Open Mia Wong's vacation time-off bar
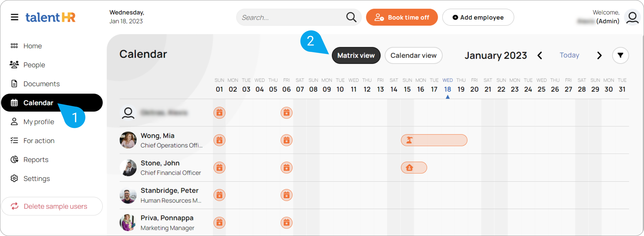644x236 pixels. pyautogui.click(x=434, y=140)
